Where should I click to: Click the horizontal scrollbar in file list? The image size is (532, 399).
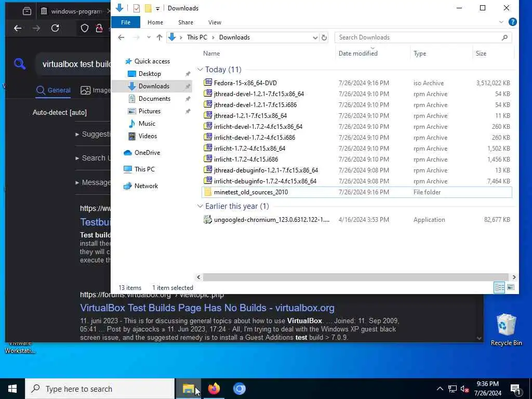point(355,277)
